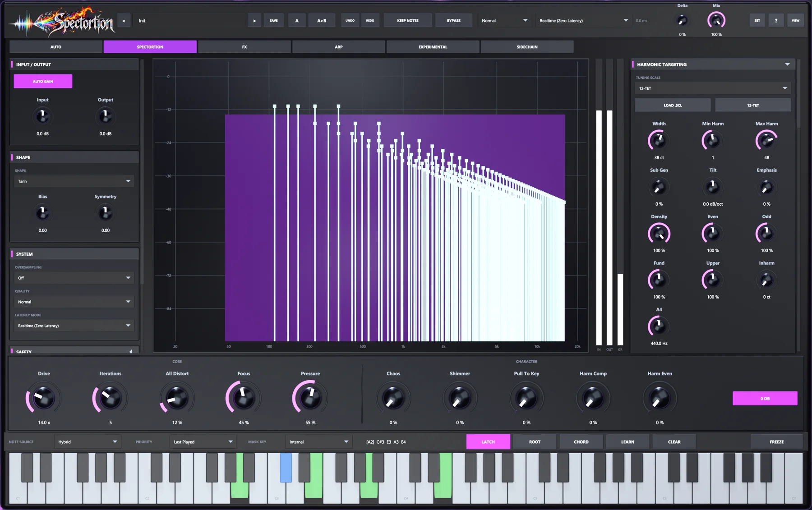The image size is (812, 510).
Task: Toggle the Root button
Action: click(x=535, y=442)
